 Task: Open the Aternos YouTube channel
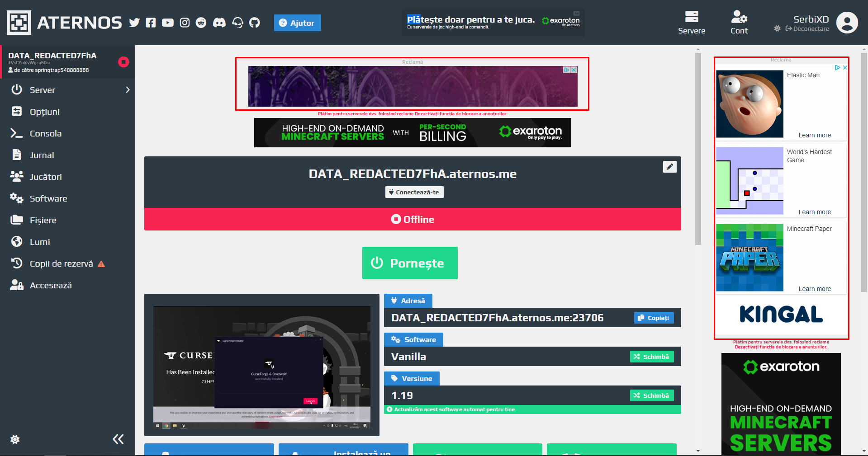168,23
